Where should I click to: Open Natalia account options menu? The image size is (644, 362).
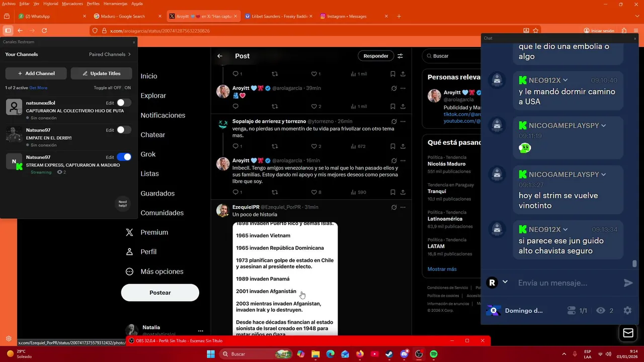(x=201, y=331)
